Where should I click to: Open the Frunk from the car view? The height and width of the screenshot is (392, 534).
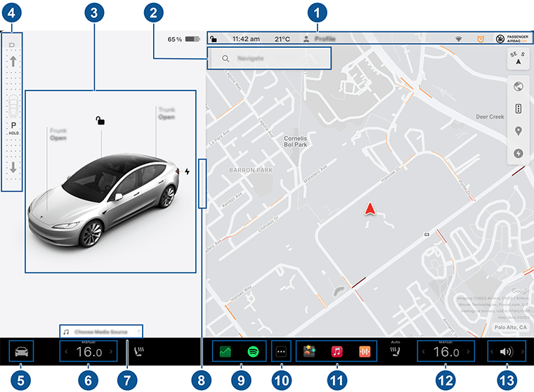[57, 134]
